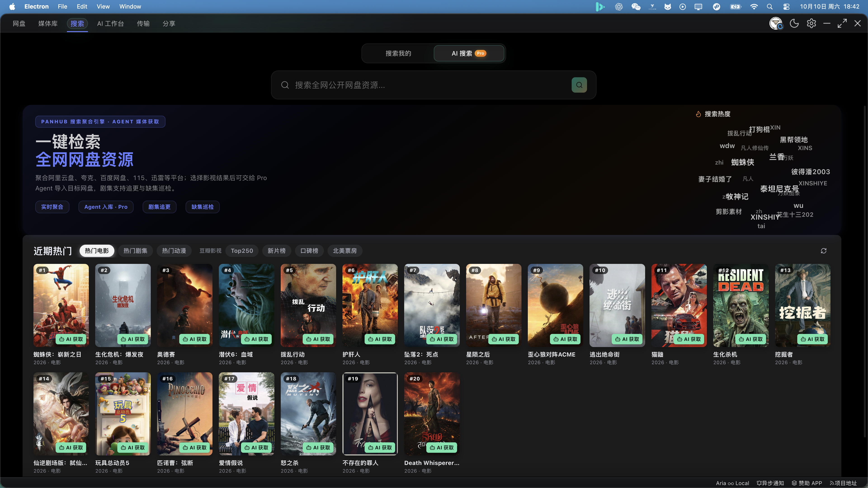Open macOS Control Center icon
Screen dimensions: 868x488
pos(786,6)
